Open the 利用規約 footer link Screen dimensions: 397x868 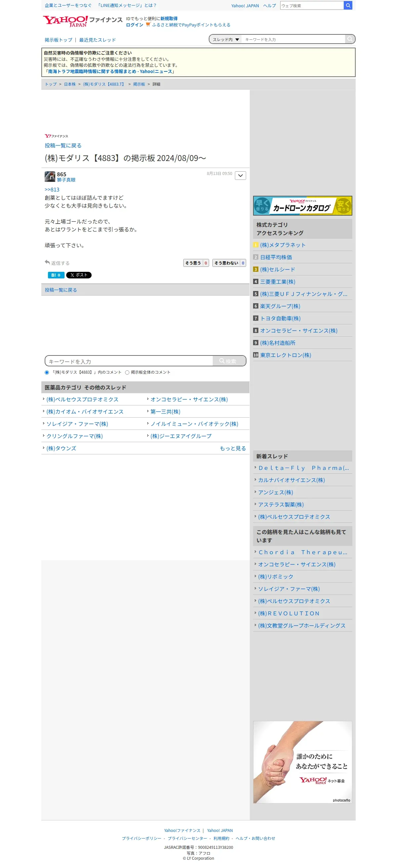[221, 838]
